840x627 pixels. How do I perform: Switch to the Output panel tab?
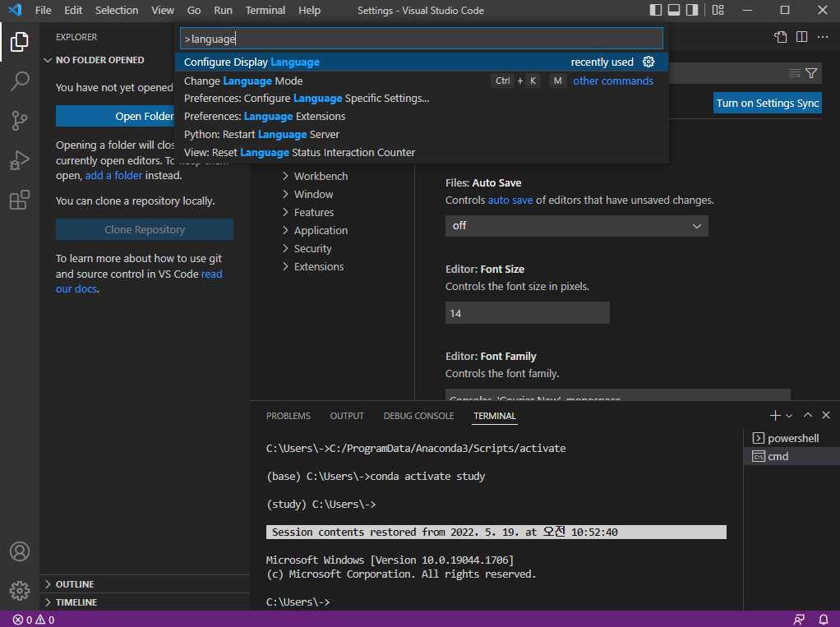point(347,416)
